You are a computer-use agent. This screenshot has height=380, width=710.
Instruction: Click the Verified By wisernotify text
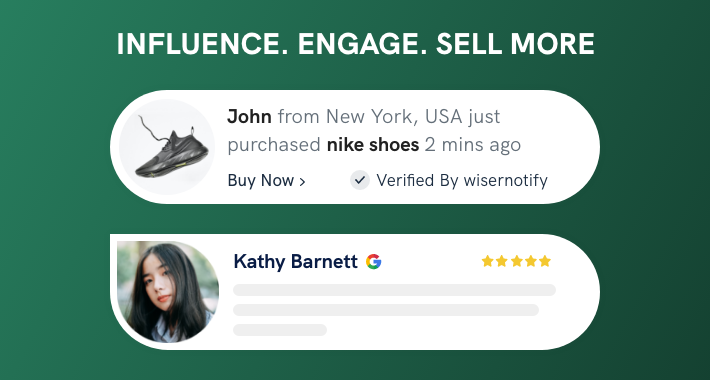[x=462, y=181]
